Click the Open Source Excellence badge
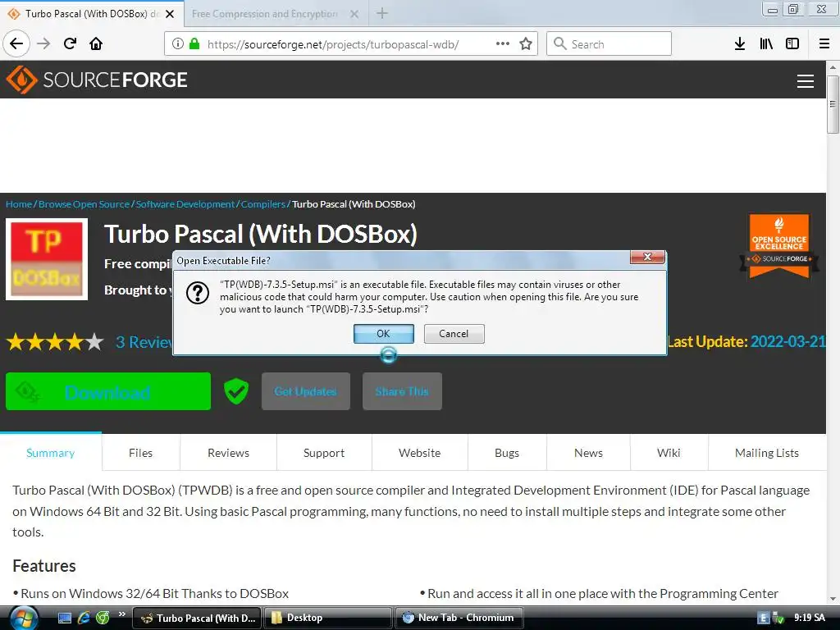Image resolution: width=840 pixels, height=630 pixels. [x=779, y=246]
